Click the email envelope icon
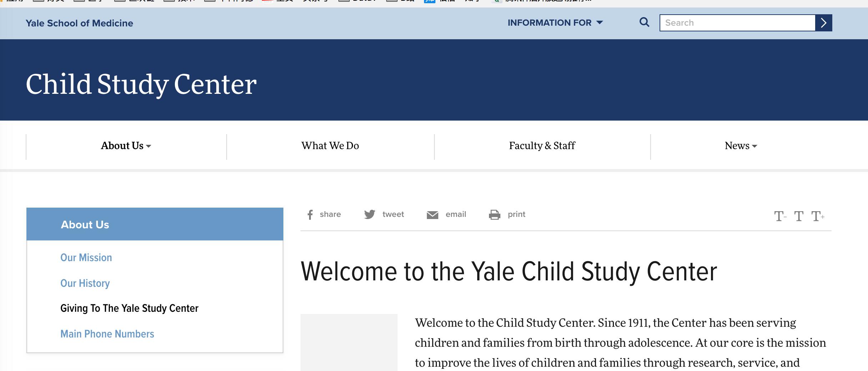This screenshot has width=868, height=371. tap(432, 215)
